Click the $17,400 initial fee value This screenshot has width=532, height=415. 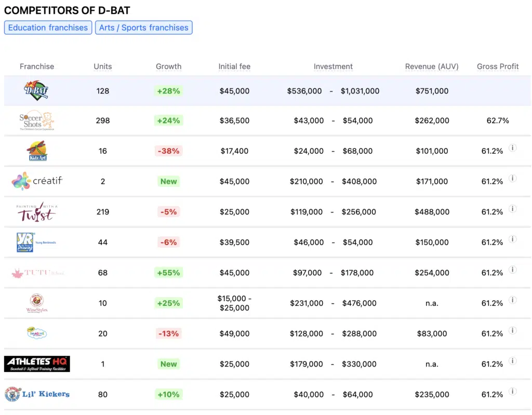234,151
